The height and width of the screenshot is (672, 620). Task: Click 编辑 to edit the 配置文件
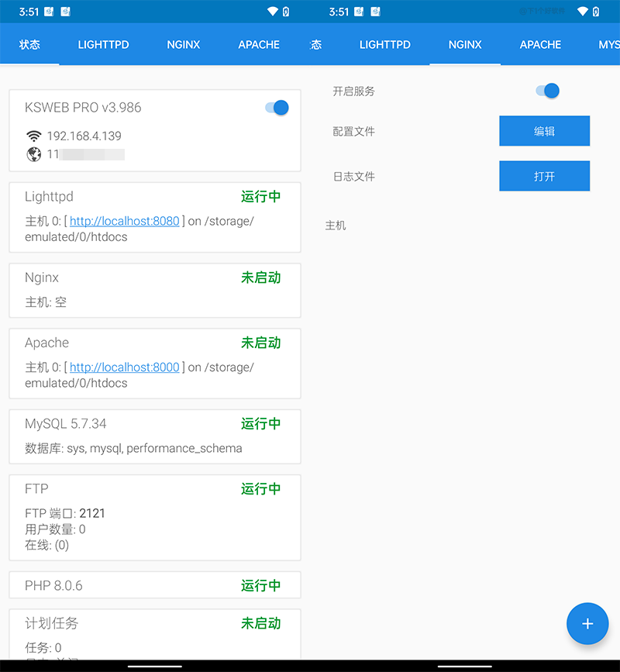click(545, 131)
